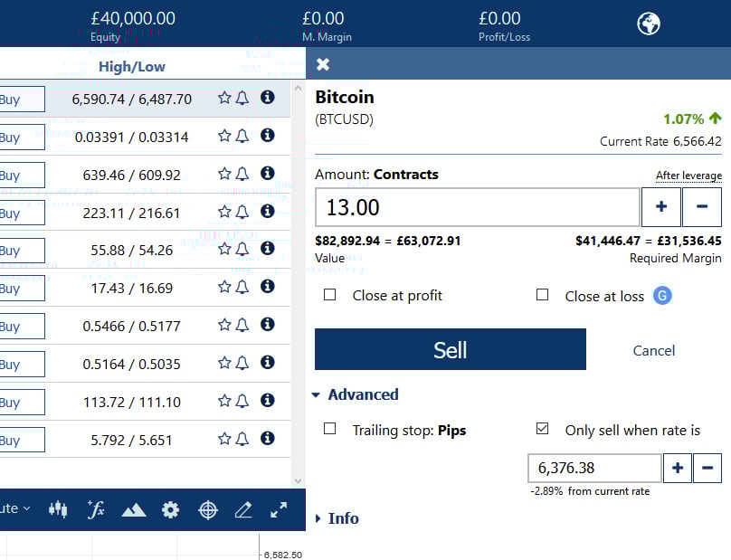The width and height of the screenshot is (731, 560).
Task: Increase sell rate 6,376.38 with plus
Action: click(678, 468)
